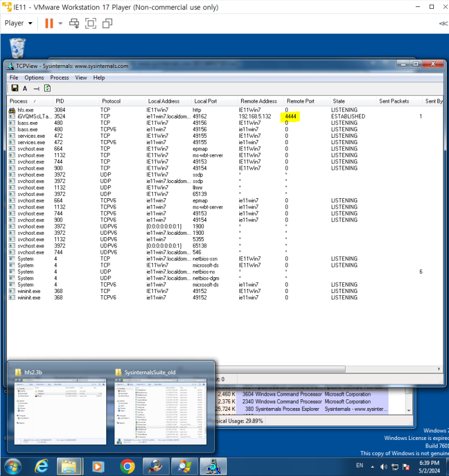This screenshot has height=476, width=449.
Task: Click the Process Explorer taskbar icon
Action: (185, 466)
